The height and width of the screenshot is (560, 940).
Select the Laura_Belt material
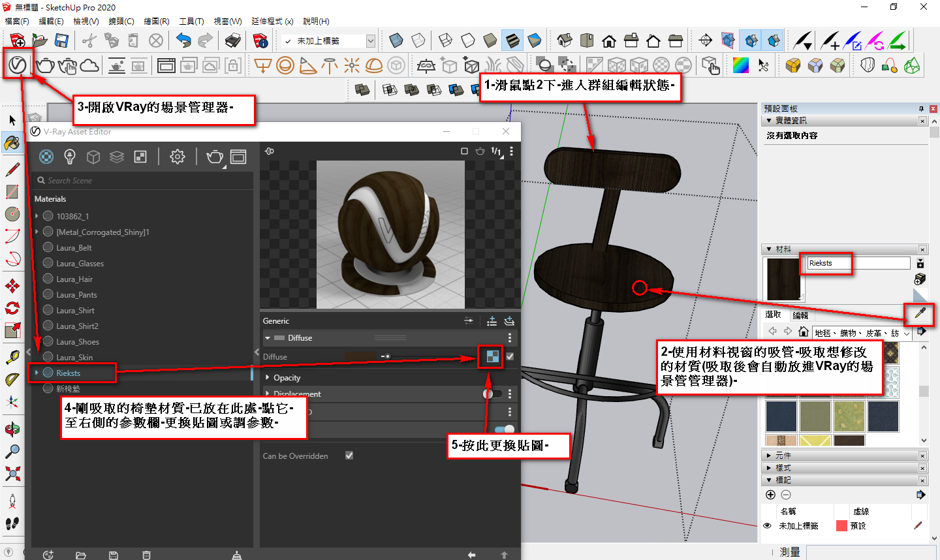pyautogui.click(x=74, y=248)
